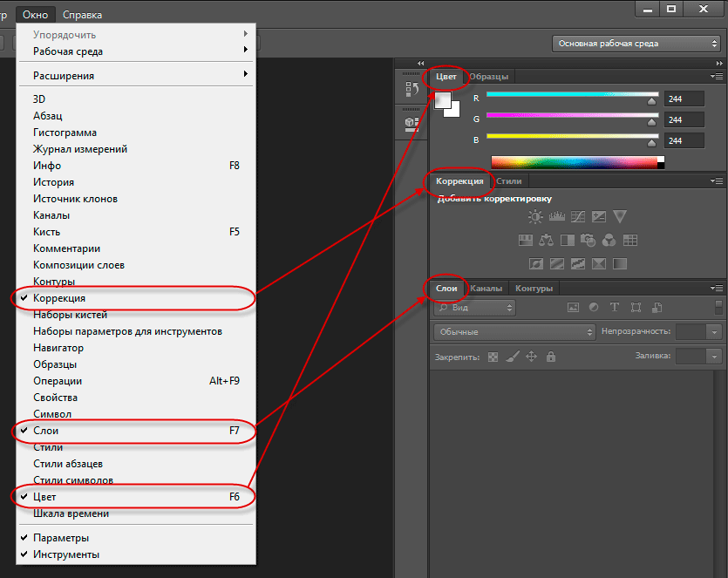Add a Brightness/Contrast adjustment (sun icon)
This screenshot has height=578, width=728.
click(535, 216)
